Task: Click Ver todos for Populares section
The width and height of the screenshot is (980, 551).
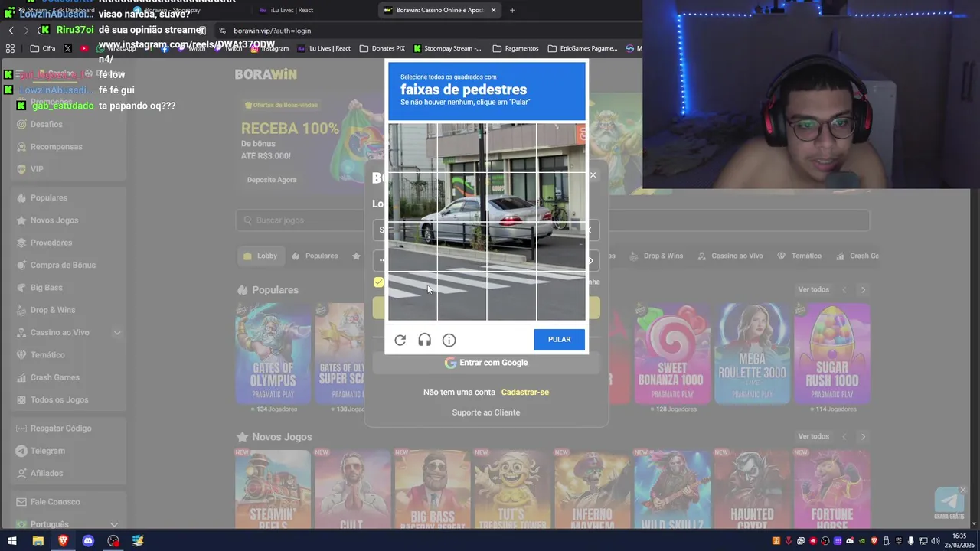Action: click(x=813, y=290)
